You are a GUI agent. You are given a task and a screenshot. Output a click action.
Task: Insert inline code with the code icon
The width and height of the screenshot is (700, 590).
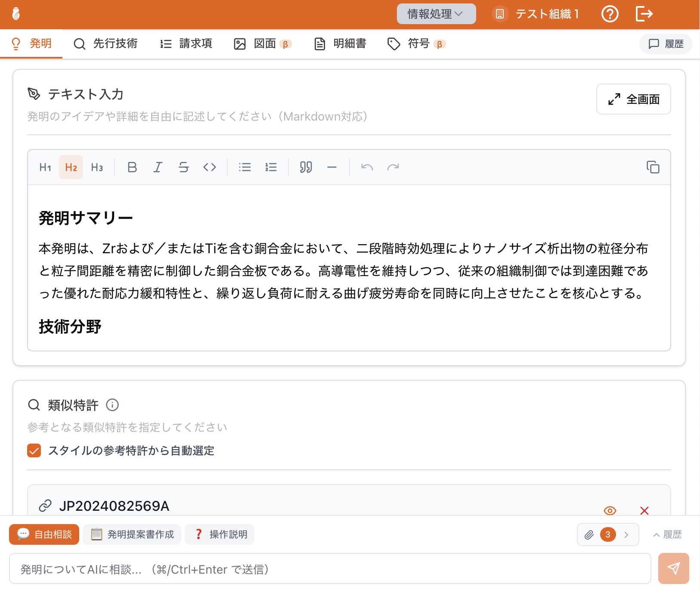click(x=210, y=167)
